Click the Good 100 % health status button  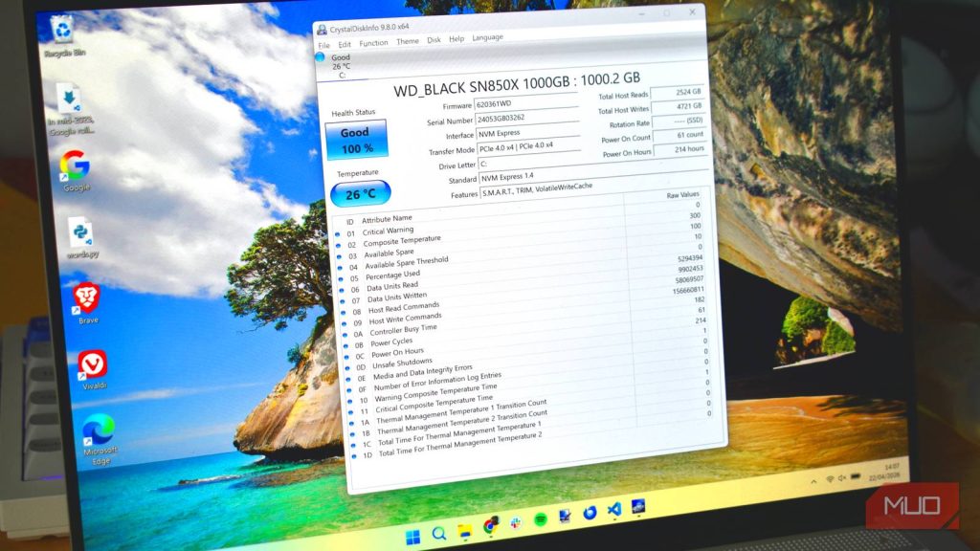pos(356,140)
